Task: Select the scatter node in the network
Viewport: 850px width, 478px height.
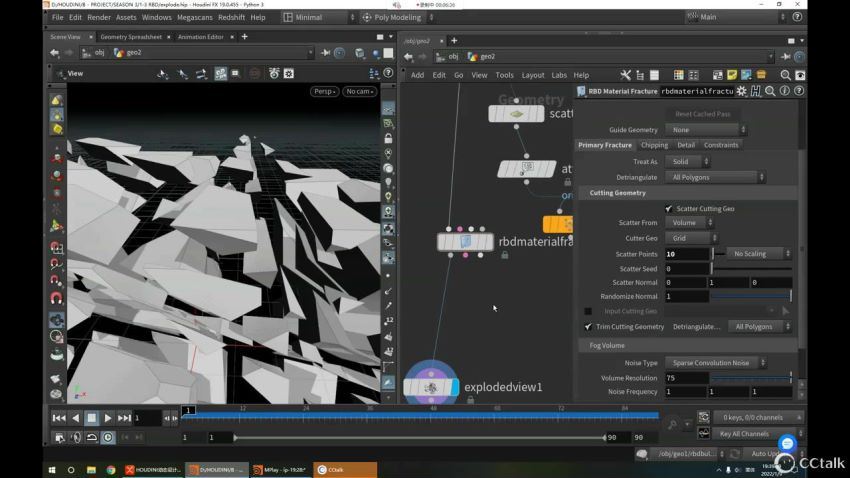Action: [516, 114]
